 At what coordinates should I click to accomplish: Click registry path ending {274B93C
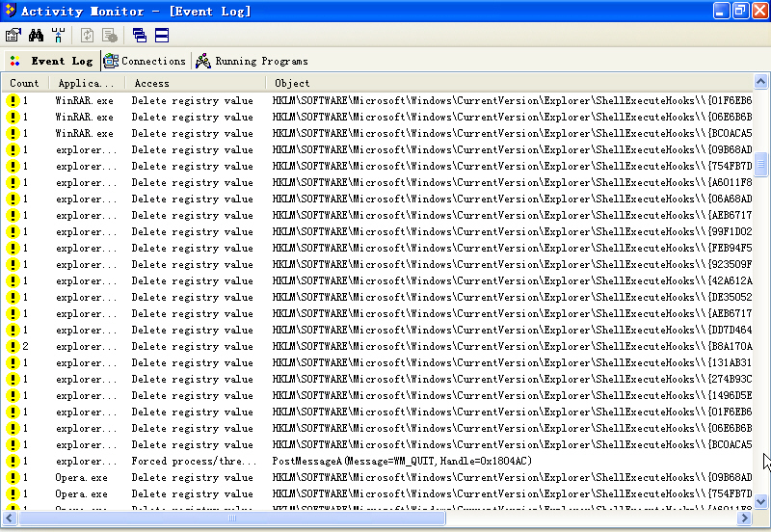point(512,379)
